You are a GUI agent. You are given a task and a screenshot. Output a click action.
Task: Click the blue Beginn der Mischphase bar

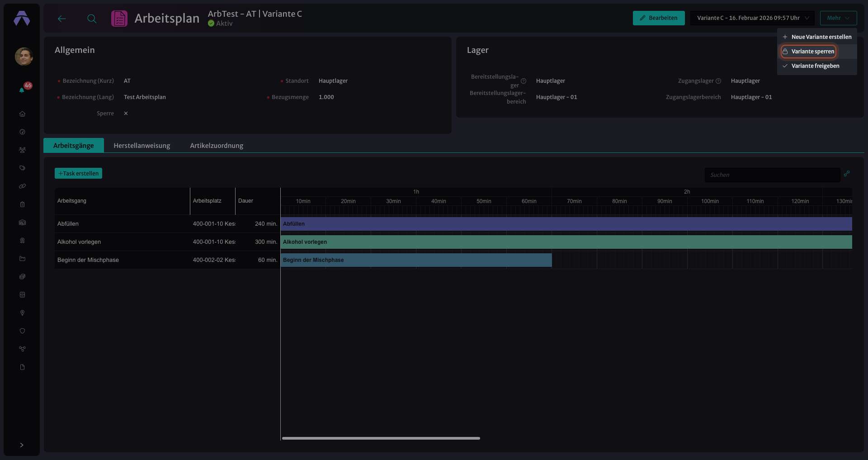click(416, 260)
